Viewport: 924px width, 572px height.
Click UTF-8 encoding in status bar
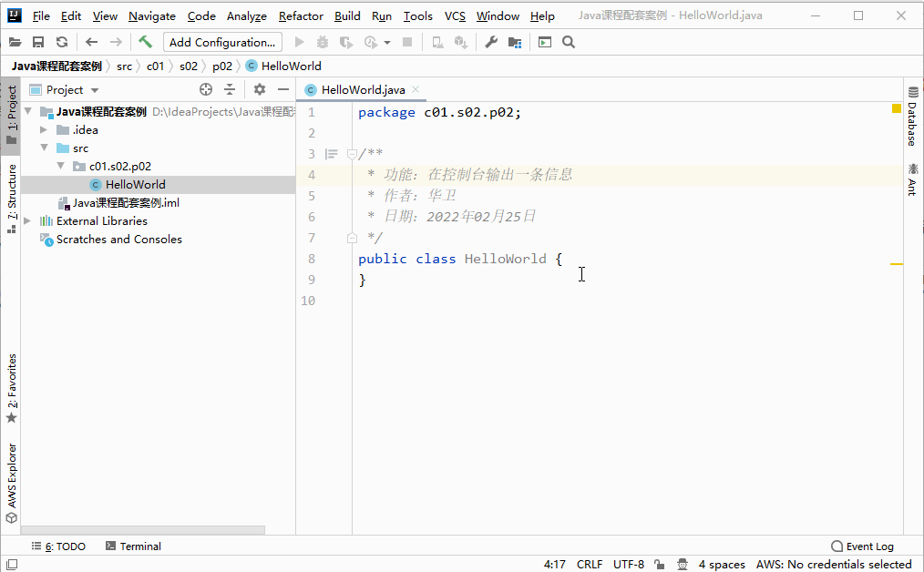click(x=629, y=565)
